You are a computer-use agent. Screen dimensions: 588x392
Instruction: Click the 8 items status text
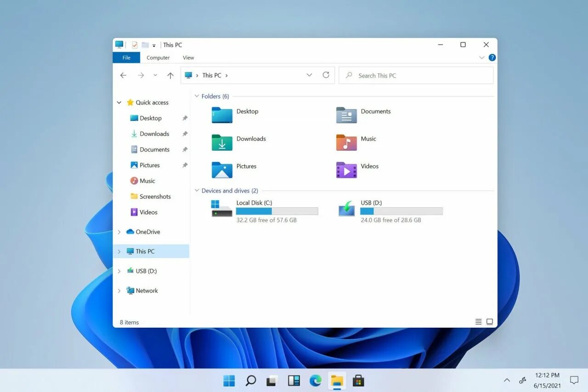click(x=129, y=322)
